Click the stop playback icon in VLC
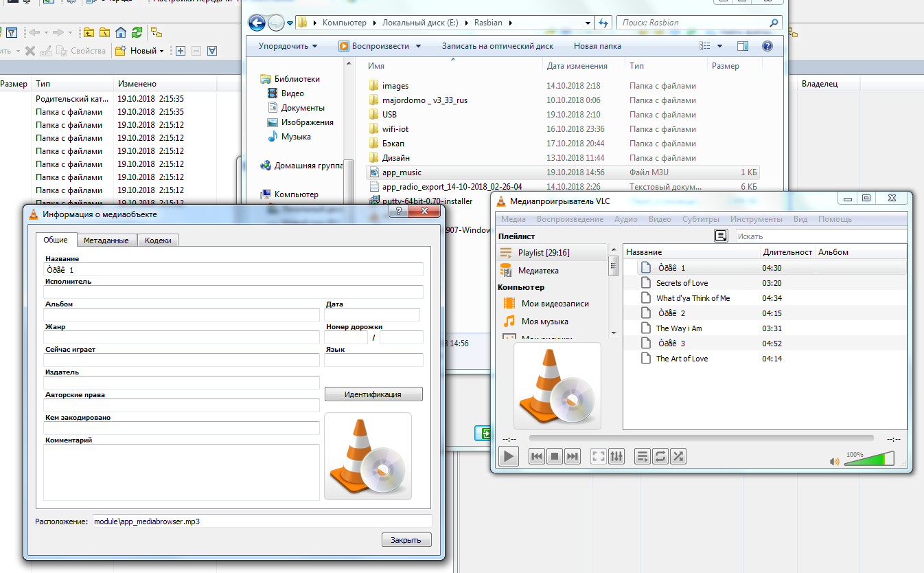924x573 pixels. (555, 456)
